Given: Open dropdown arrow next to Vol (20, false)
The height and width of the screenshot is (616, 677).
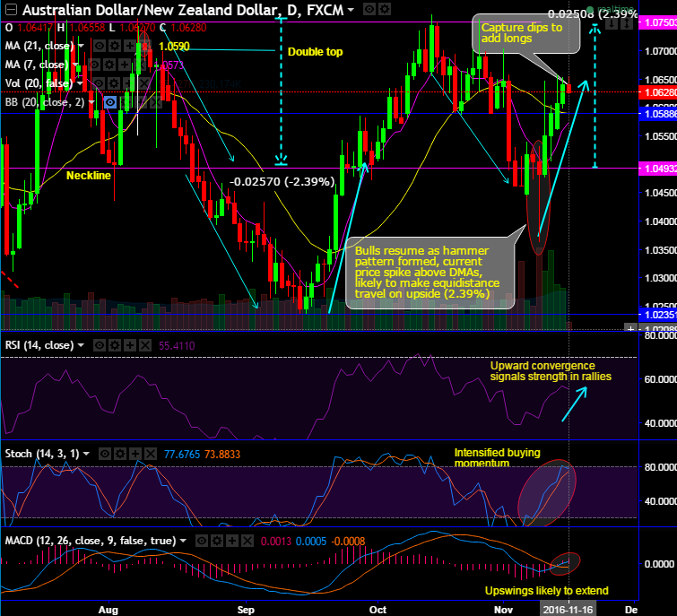Looking at the screenshot, I should (x=80, y=83).
